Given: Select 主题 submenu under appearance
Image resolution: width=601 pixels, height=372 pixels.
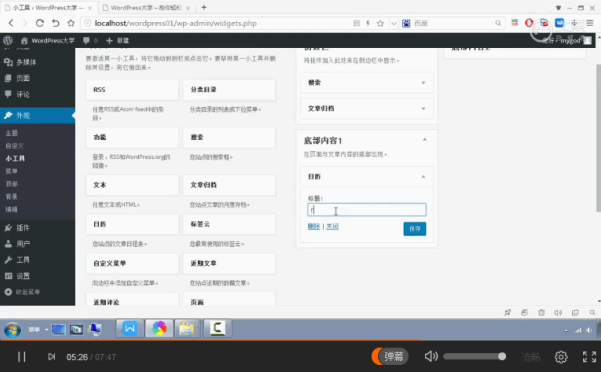Looking at the screenshot, I should click(x=11, y=133).
